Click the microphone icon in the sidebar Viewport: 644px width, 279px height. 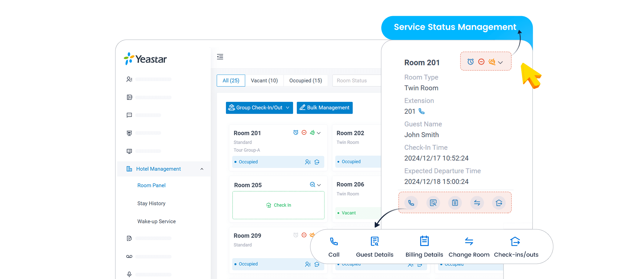pos(129,274)
